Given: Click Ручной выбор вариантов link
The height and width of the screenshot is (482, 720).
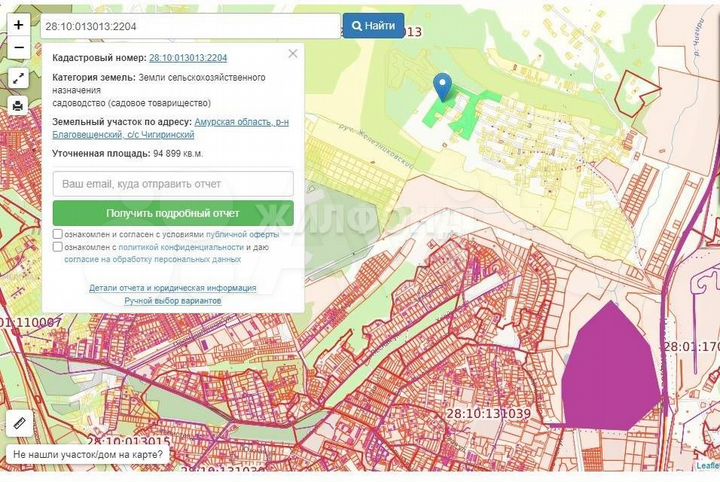Looking at the screenshot, I should click(173, 300).
